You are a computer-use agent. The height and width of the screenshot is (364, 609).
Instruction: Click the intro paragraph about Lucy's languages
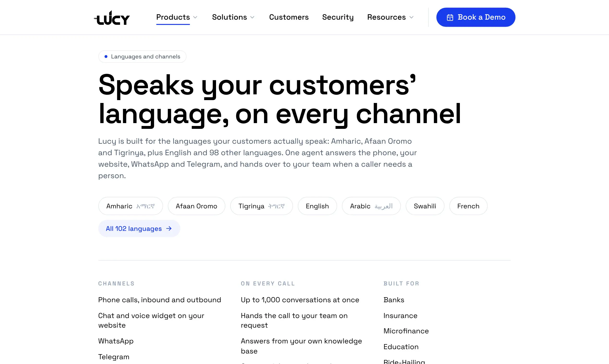click(258, 159)
